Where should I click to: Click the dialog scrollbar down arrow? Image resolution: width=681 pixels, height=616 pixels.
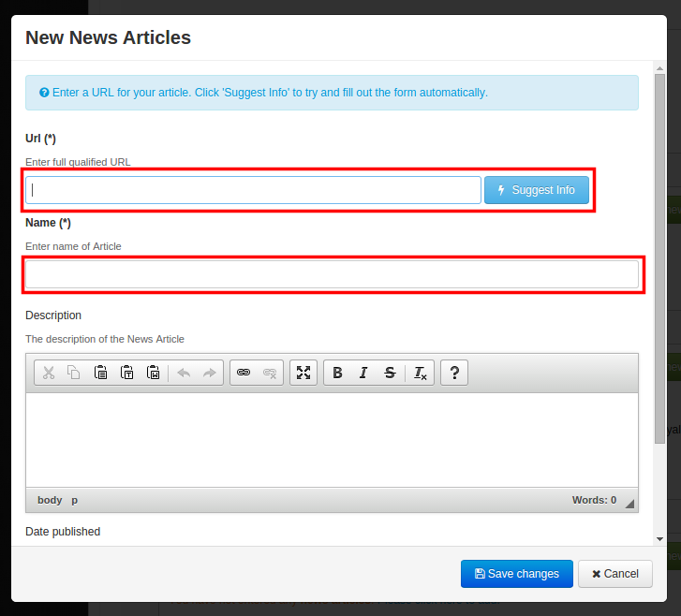pyautogui.click(x=659, y=539)
